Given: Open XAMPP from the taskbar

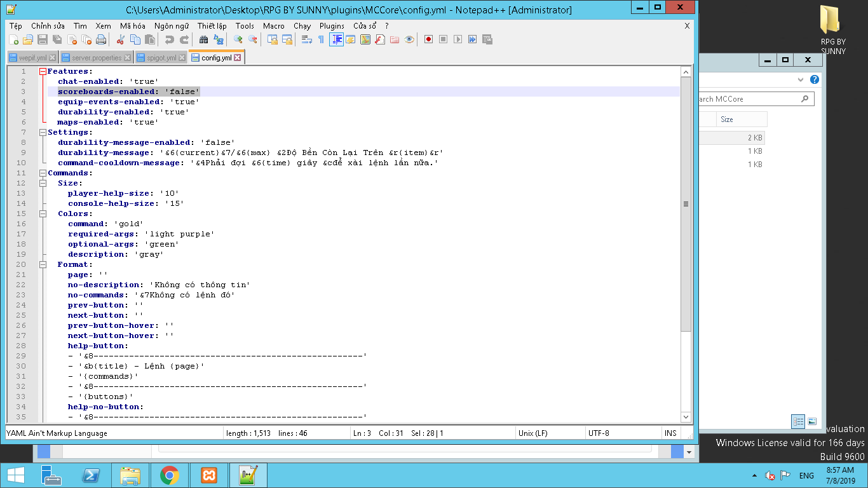Looking at the screenshot, I should (208, 475).
